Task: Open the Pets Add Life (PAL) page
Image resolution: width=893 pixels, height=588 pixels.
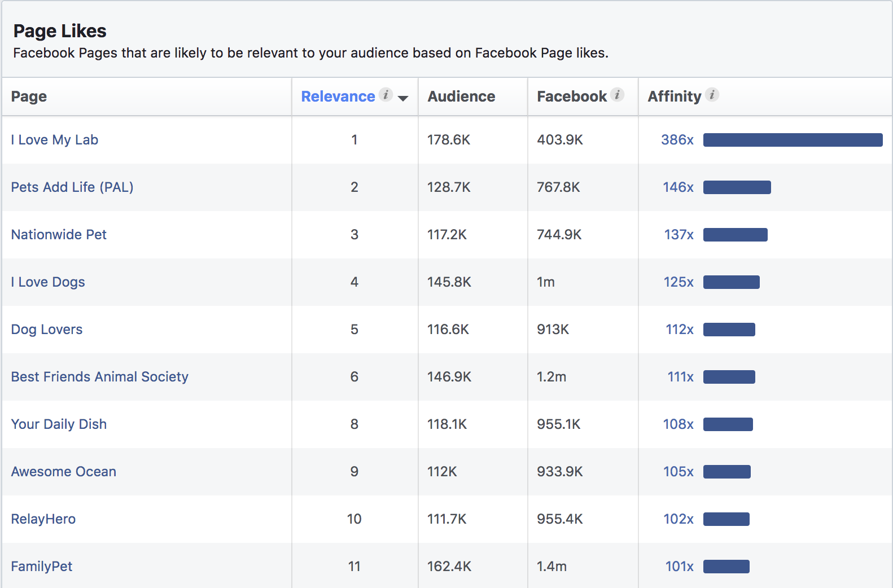Action: coord(72,187)
